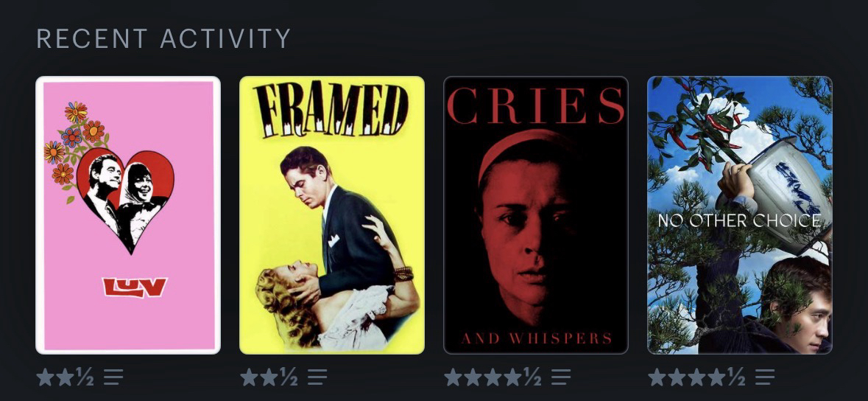Screen dimensions: 868x401
Task: Click the first star under the Framed poster
Action: (249, 377)
